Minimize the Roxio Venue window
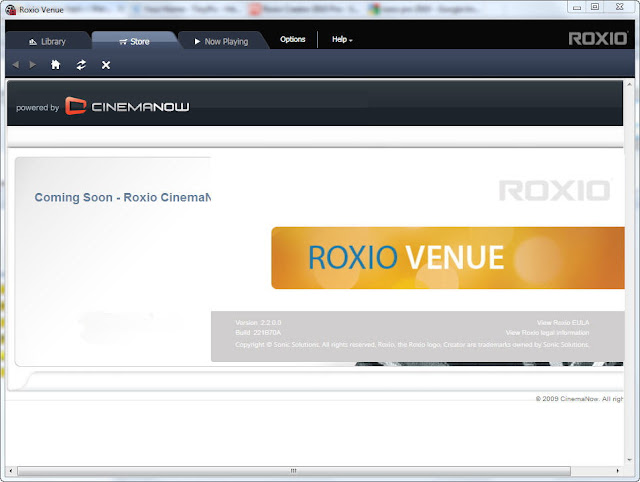 click(577, 7)
